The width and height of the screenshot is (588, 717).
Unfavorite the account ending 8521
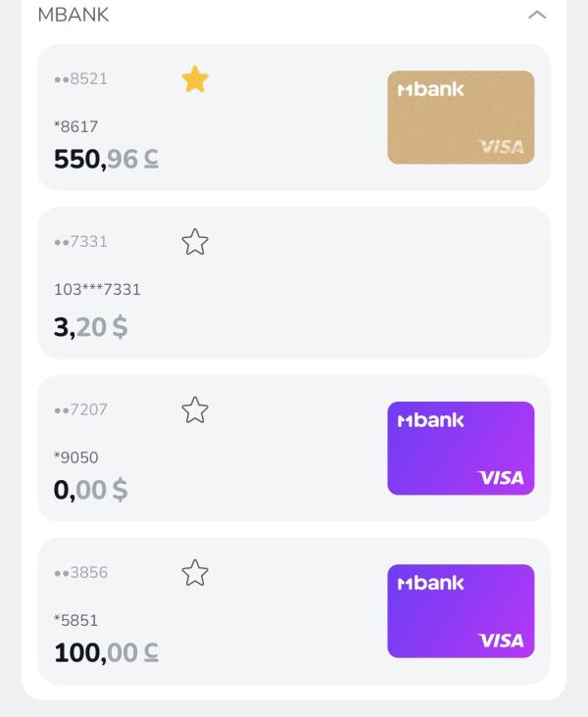[x=195, y=79]
